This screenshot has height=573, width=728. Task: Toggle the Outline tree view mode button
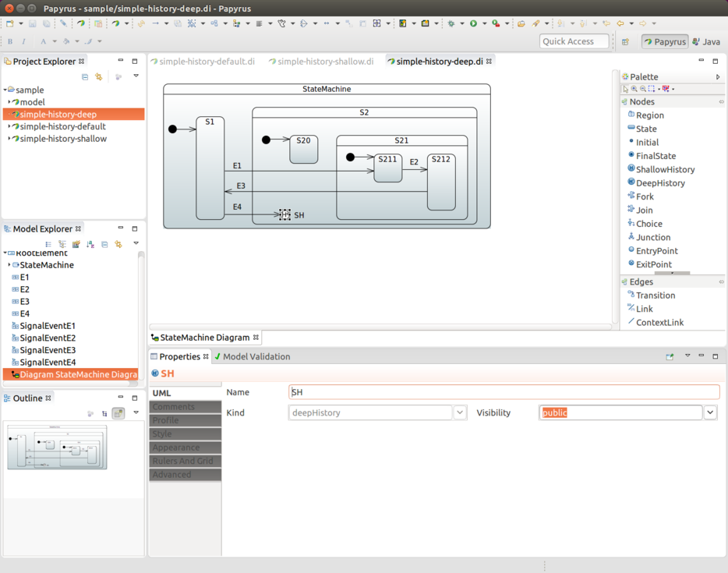click(x=104, y=413)
